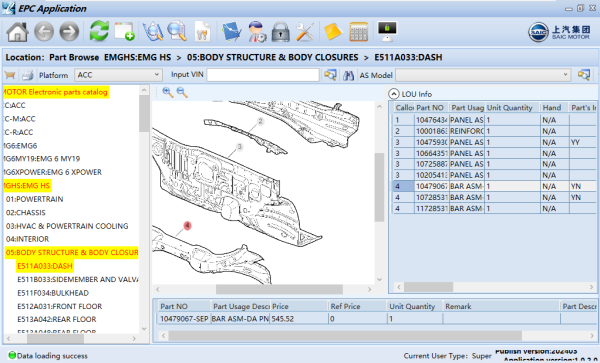Open the AS Model dropdown
The image size is (600, 363).
483,75
